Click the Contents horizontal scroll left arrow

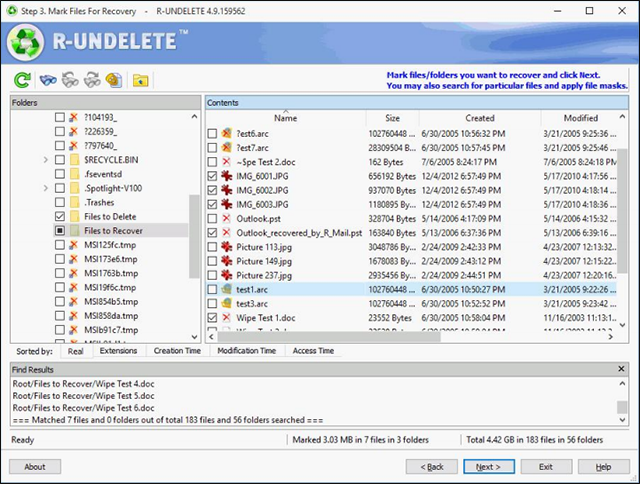(x=211, y=337)
